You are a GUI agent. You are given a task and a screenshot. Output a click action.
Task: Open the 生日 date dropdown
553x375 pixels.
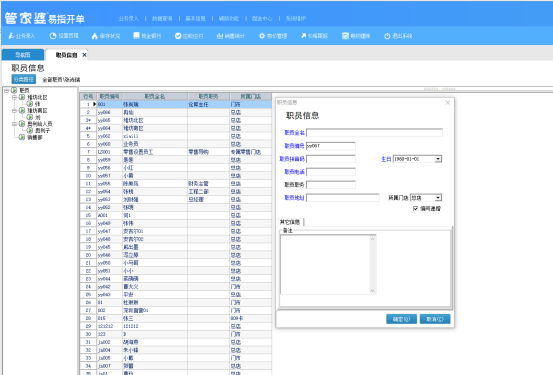coord(438,159)
